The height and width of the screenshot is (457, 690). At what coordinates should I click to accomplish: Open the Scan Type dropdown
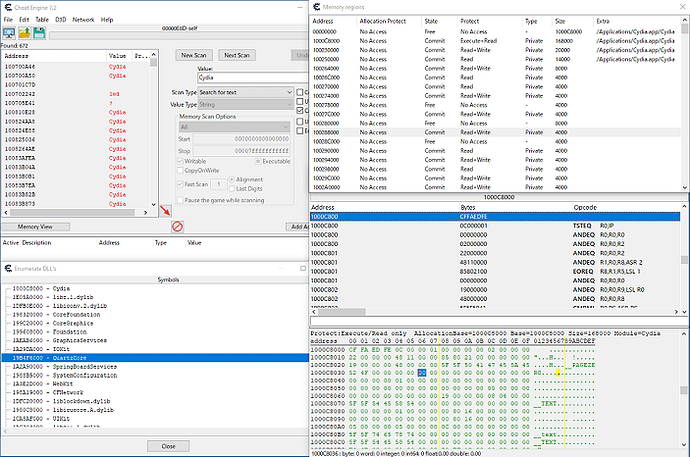coord(246,92)
